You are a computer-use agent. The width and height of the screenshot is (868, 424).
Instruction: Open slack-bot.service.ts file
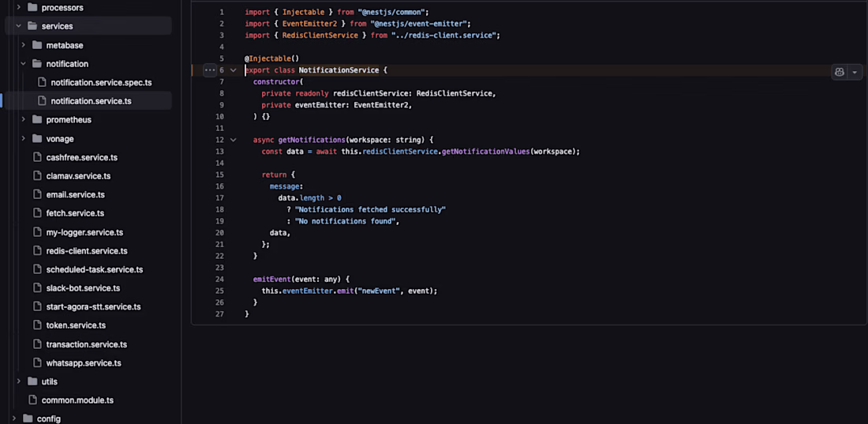[83, 288]
